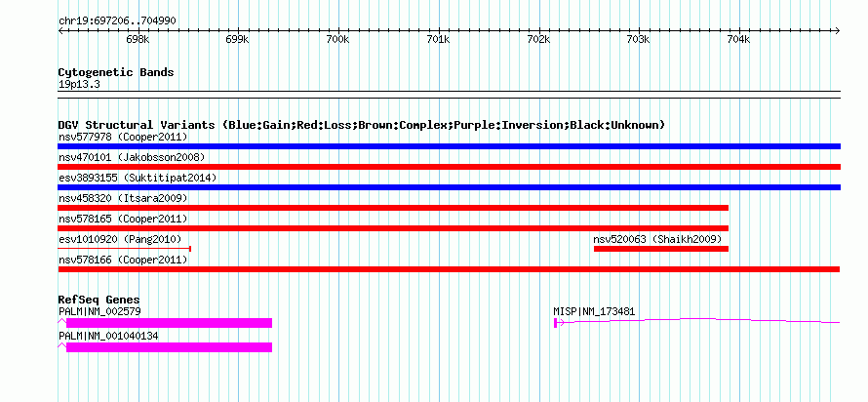Viewport: 868px width, 402px height.
Task: Select the esv1010920 (Pang2010) label
Action: (x=120, y=239)
